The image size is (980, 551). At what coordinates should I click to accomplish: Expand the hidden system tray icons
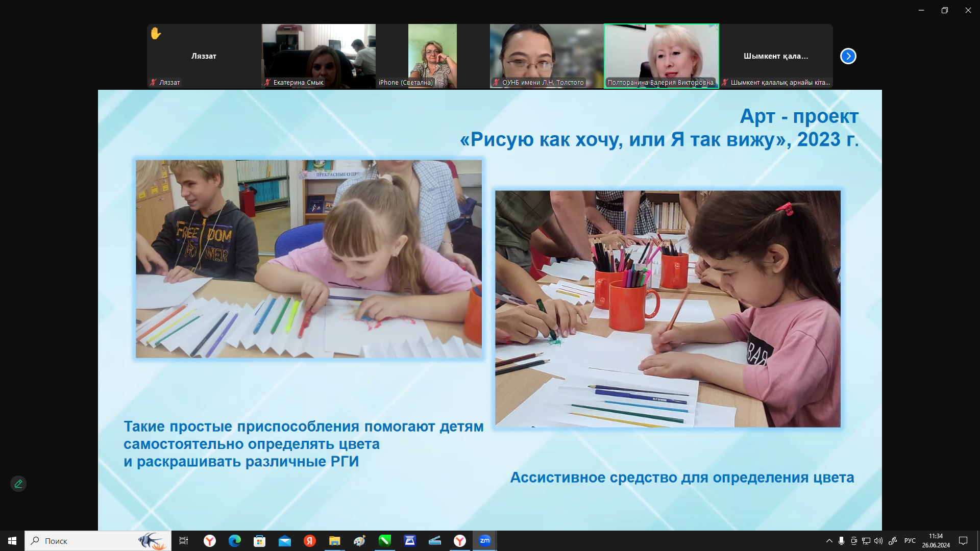click(x=829, y=541)
